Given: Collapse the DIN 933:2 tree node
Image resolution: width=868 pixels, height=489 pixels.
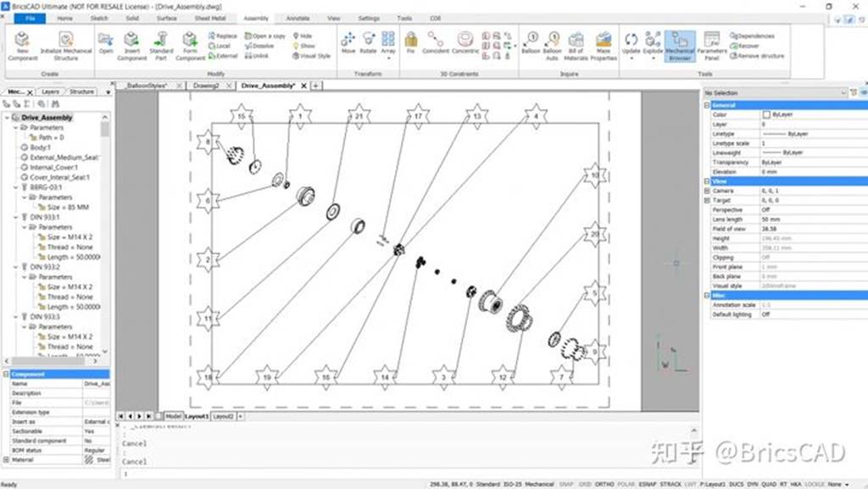Looking at the screenshot, I should (x=15, y=267).
